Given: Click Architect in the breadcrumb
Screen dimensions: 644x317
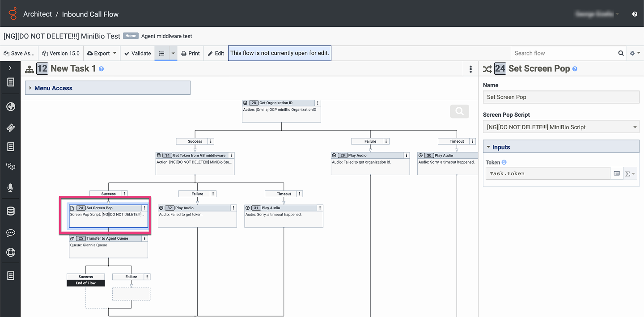Looking at the screenshot, I should [38, 14].
